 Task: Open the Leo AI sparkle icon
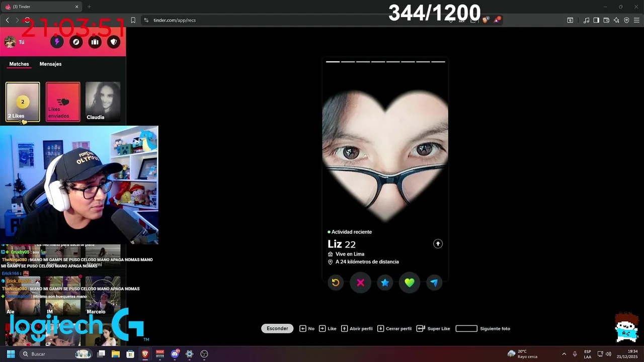click(616, 20)
